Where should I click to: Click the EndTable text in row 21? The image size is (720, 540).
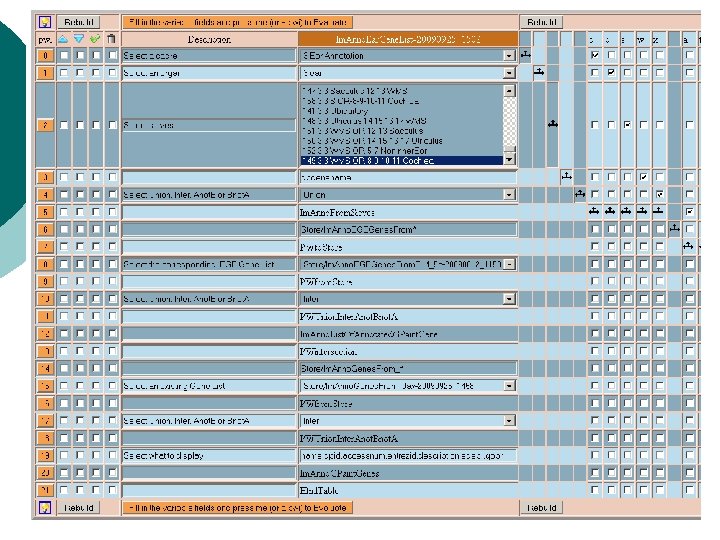click(319, 490)
